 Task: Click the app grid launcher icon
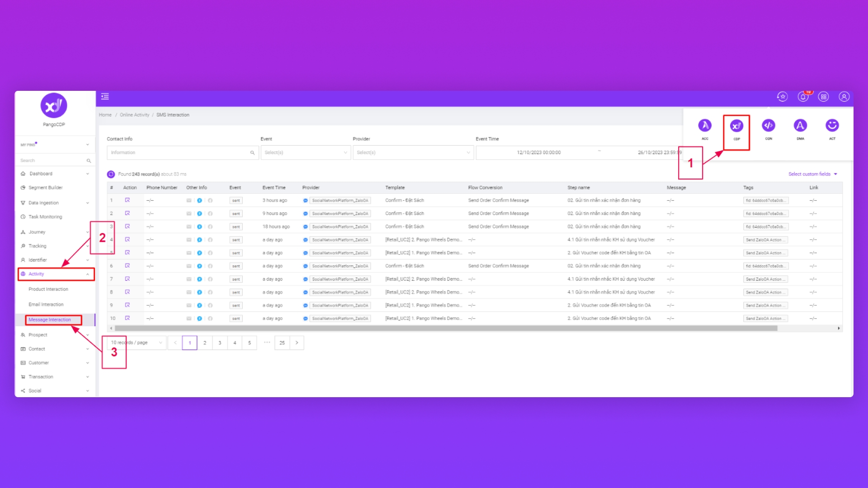click(824, 97)
